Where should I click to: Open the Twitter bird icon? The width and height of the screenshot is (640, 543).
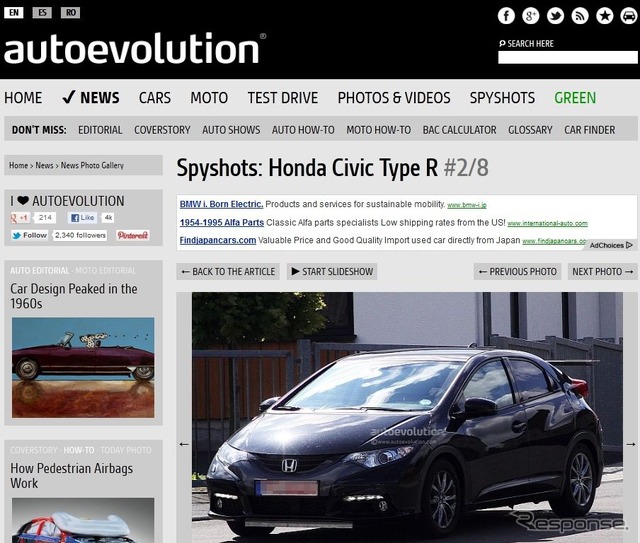click(x=555, y=16)
